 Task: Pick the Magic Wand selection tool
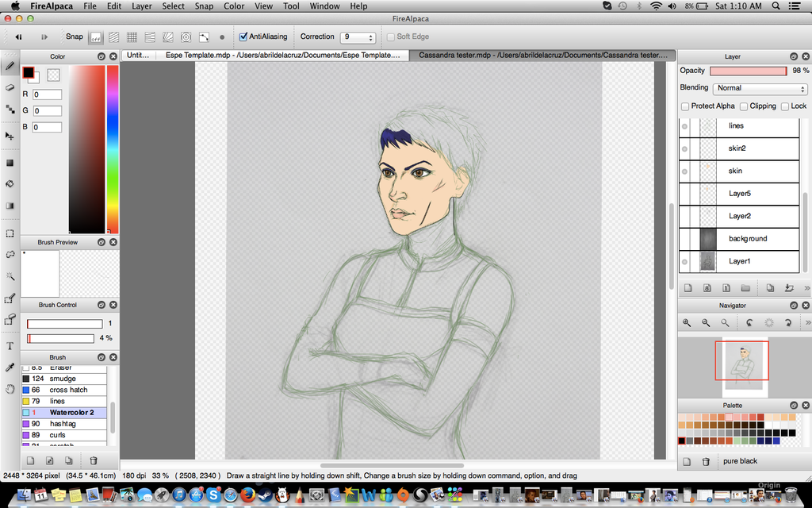pyautogui.click(x=10, y=276)
